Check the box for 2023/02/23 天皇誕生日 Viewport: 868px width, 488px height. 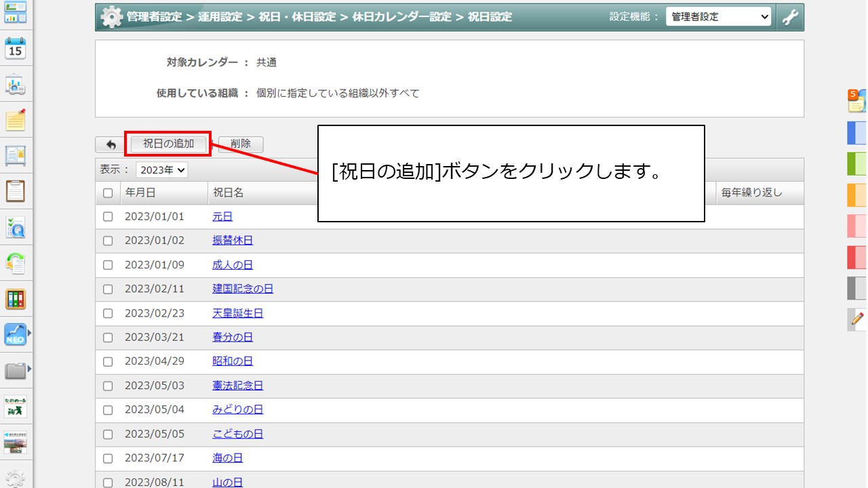(x=108, y=313)
